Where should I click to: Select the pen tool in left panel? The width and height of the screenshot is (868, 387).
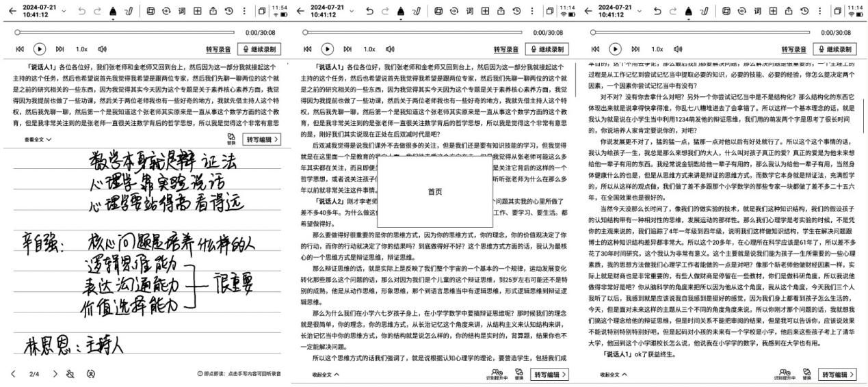coord(113,12)
